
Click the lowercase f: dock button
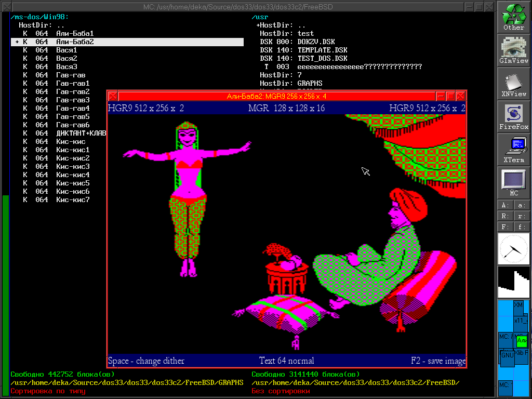coord(522,227)
